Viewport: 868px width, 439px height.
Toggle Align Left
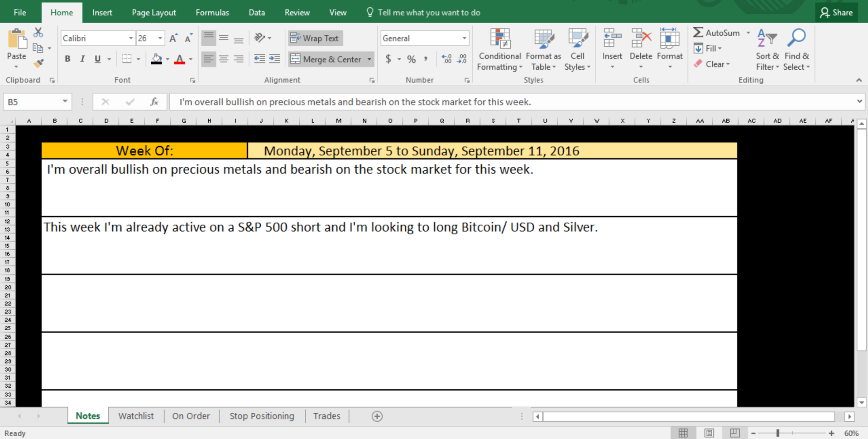pos(209,59)
